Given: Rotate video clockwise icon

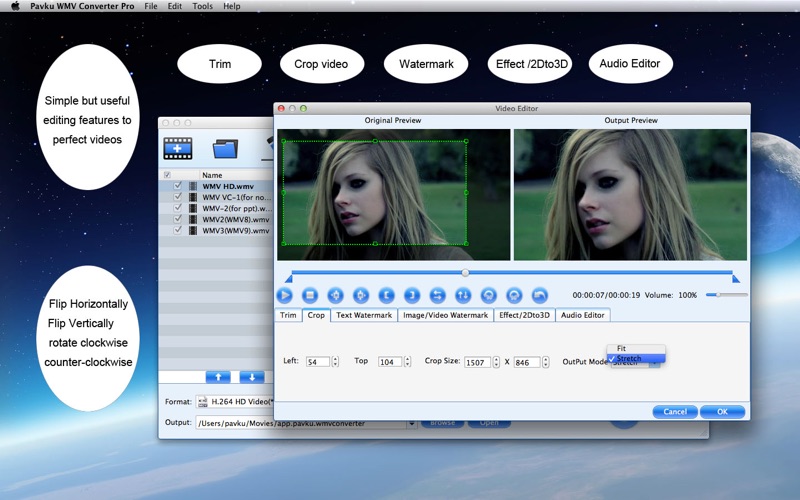Looking at the screenshot, I should [514, 295].
